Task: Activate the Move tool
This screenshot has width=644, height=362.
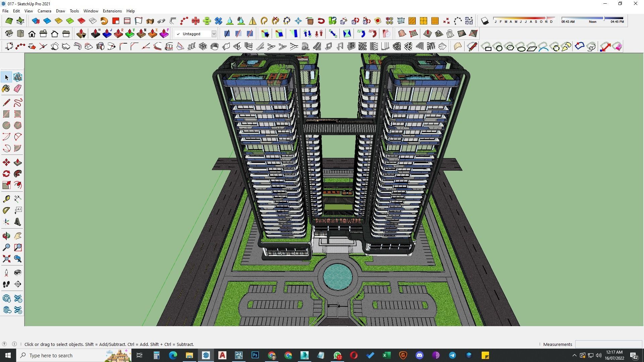Action: point(6,163)
